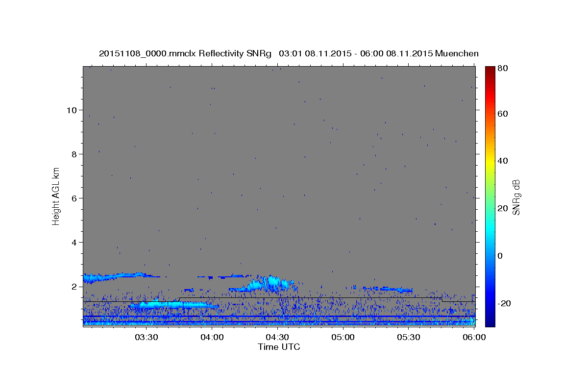Viewport: 588px width, 392px height.
Task: Click the colorbar value 60
Action: 503,114
